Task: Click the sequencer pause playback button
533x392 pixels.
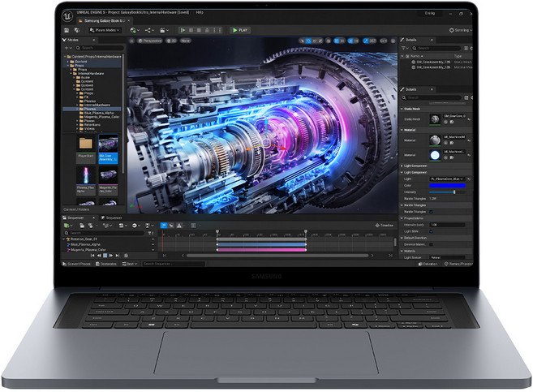Action: point(105,256)
